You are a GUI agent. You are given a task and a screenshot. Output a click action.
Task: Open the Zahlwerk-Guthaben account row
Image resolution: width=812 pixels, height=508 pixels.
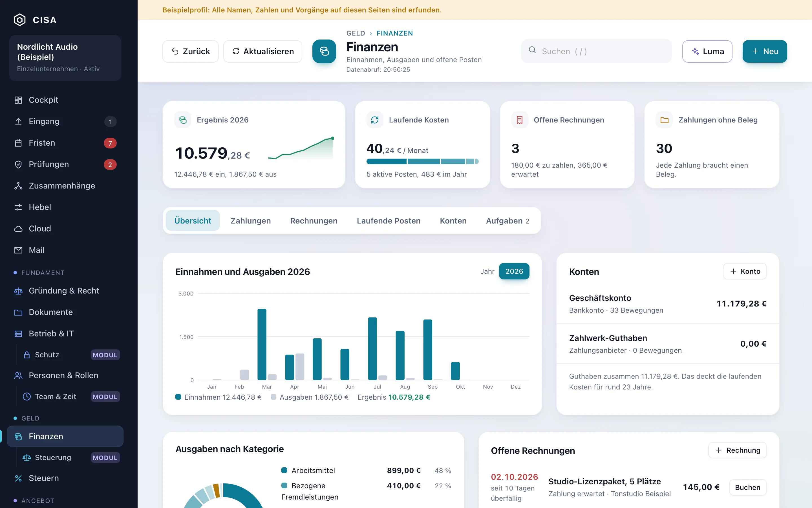click(668, 344)
